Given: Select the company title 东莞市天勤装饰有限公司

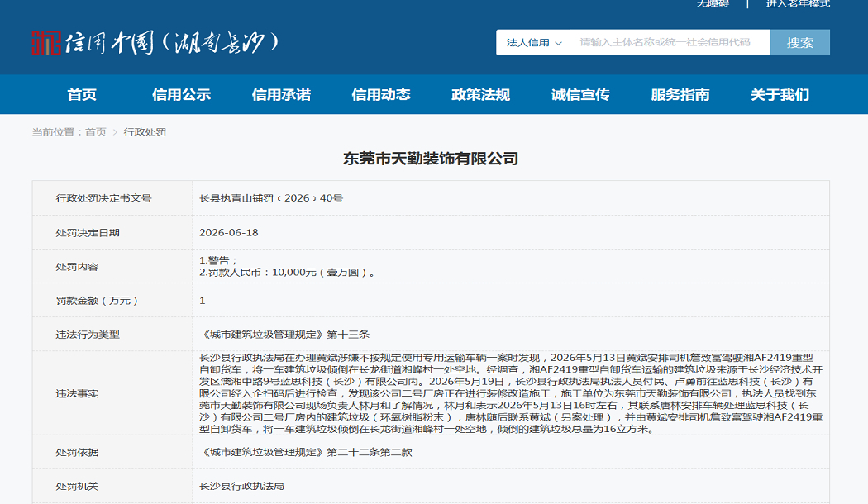Looking at the screenshot, I should point(431,159).
